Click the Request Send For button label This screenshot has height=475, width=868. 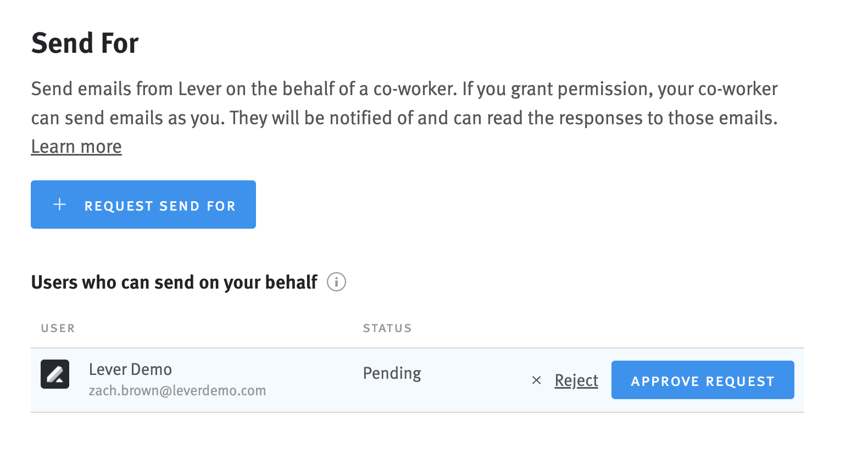tap(160, 206)
